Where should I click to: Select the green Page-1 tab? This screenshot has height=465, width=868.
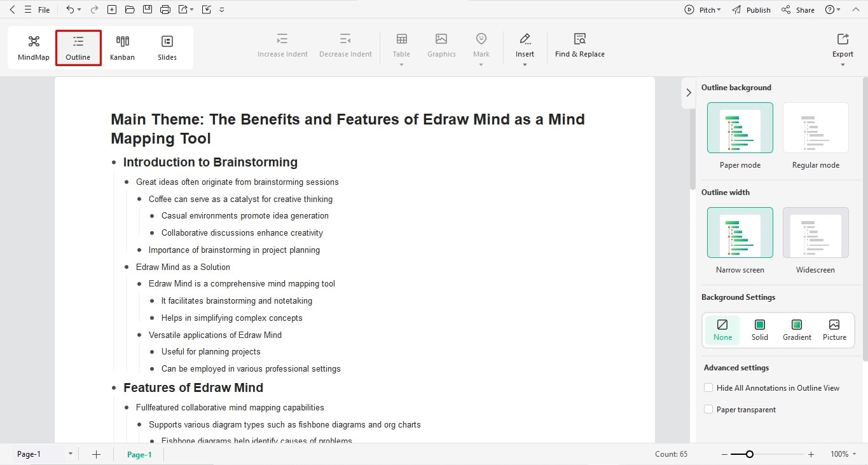(x=139, y=454)
